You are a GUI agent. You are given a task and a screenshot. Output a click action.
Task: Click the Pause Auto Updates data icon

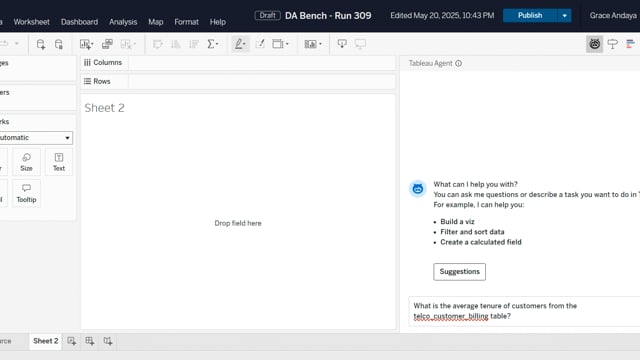[x=59, y=44]
